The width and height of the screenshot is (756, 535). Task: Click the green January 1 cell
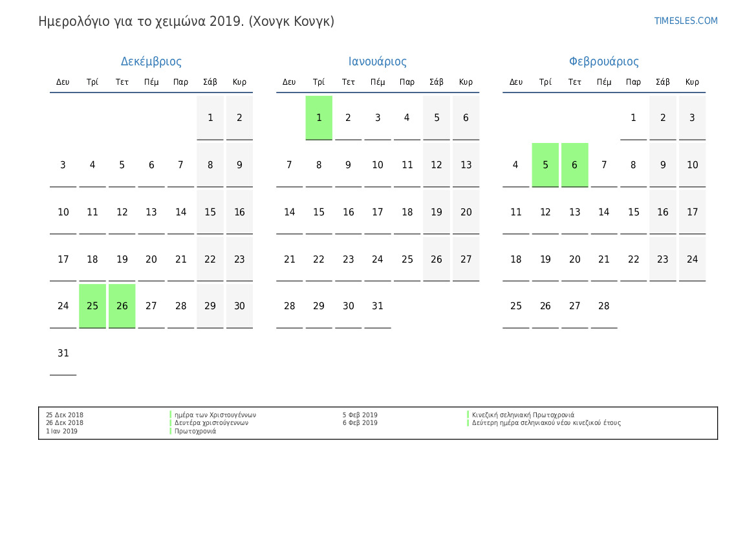(319, 118)
